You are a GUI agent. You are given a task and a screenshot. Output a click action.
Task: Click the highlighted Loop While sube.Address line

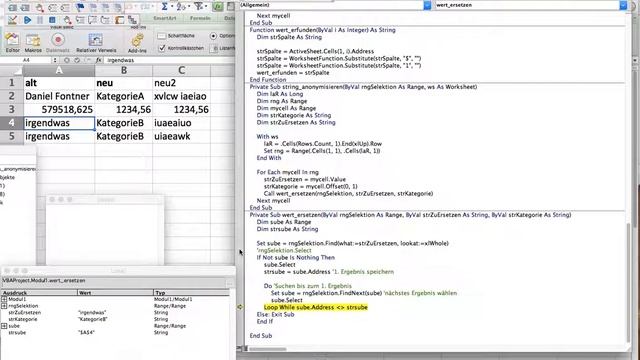click(316, 307)
